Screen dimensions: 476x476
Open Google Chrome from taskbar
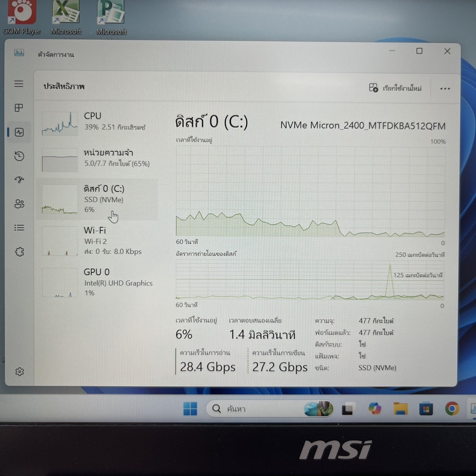452,409
